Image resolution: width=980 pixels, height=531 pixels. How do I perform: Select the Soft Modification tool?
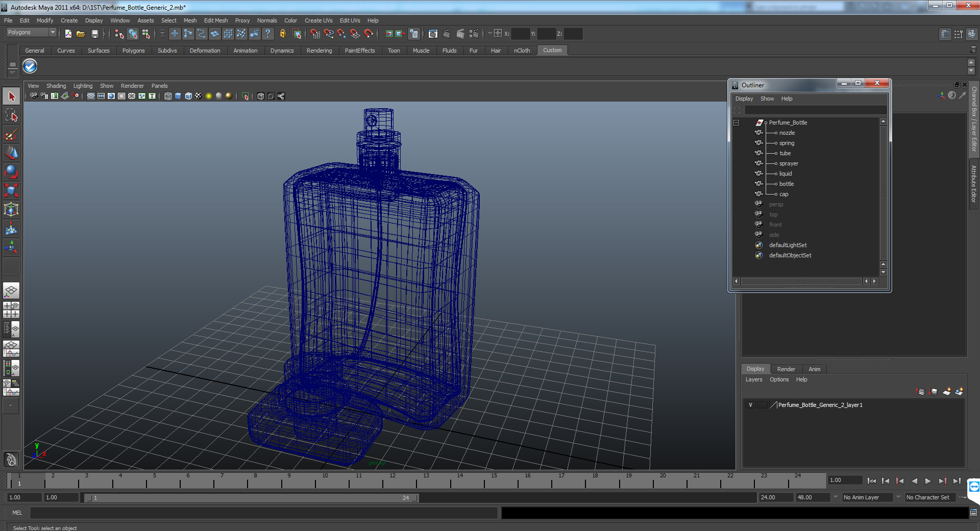coord(11,228)
